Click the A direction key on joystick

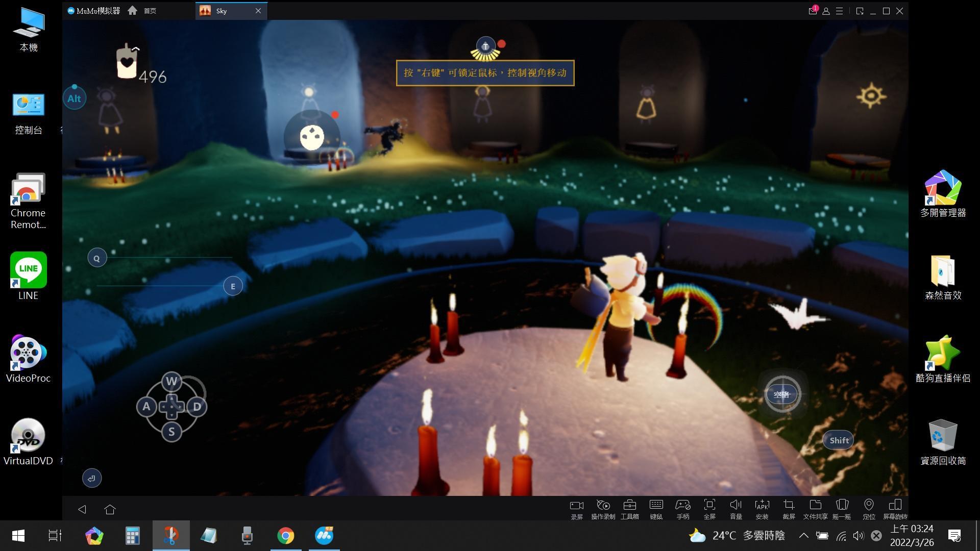coord(146,407)
